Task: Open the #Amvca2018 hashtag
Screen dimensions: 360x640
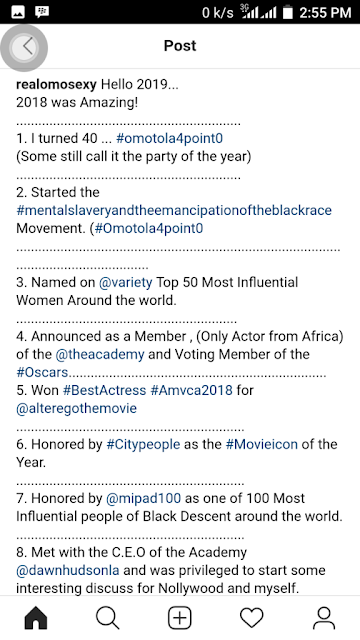Action: [191, 390]
